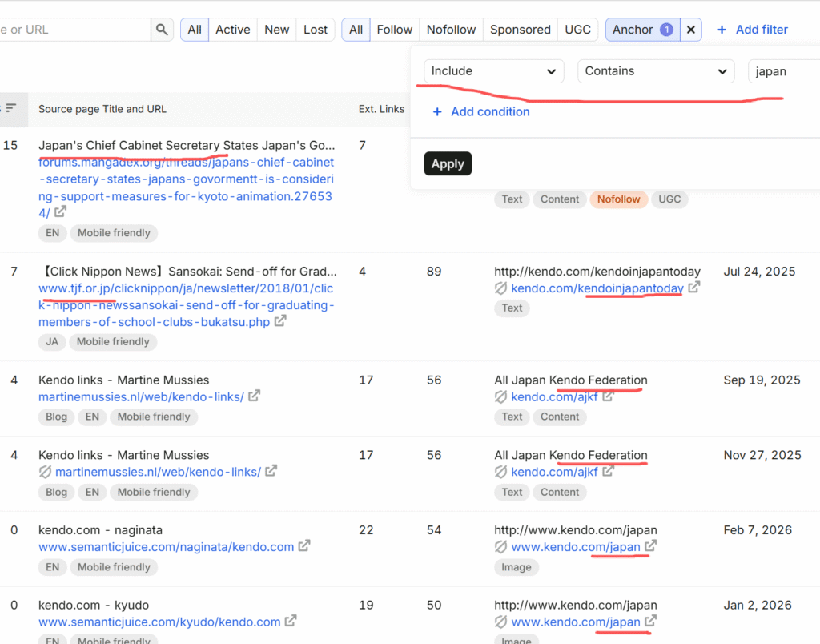Click the orange Nofollow tag
The image size is (820, 644).
(x=619, y=199)
